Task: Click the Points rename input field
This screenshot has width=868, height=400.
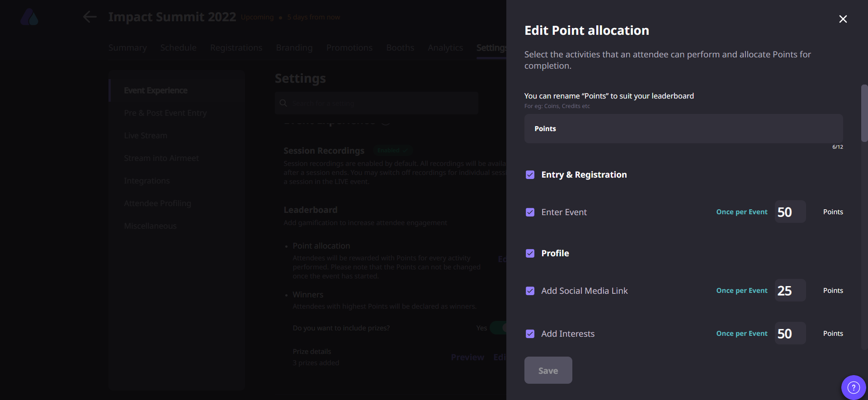Action: (684, 129)
